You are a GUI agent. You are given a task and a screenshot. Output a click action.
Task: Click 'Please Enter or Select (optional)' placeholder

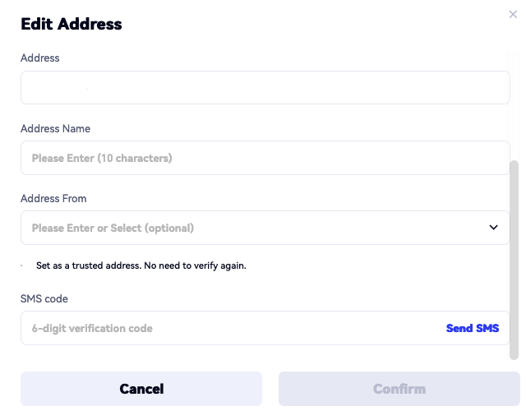113,228
